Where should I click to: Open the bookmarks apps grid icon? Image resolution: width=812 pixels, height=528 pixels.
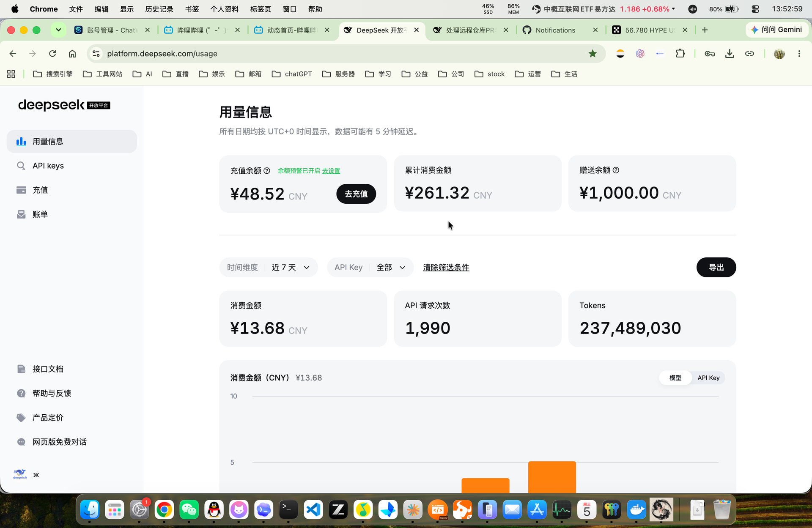[x=11, y=74]
